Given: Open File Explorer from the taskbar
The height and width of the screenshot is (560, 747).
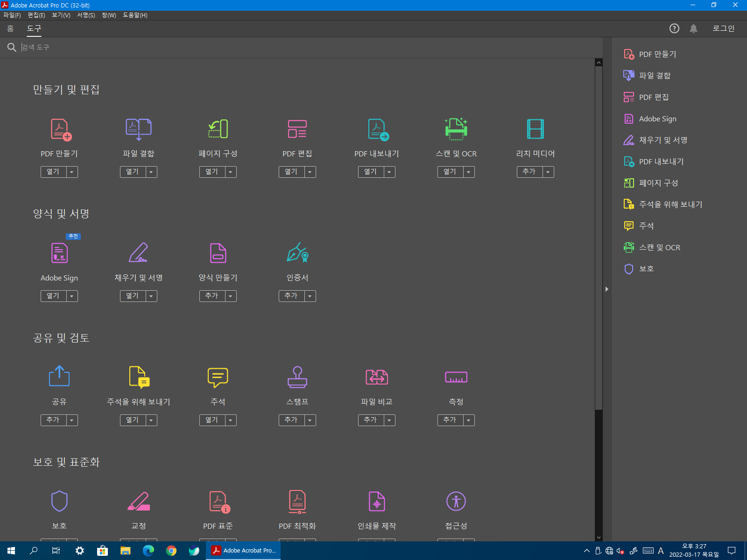Looking at the screenshot, I should [126, 551].
